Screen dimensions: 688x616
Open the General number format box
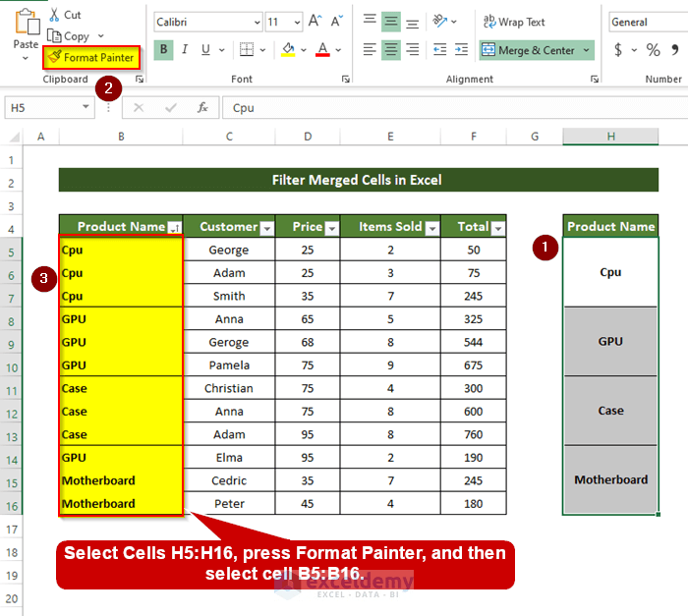pos(648,23)
